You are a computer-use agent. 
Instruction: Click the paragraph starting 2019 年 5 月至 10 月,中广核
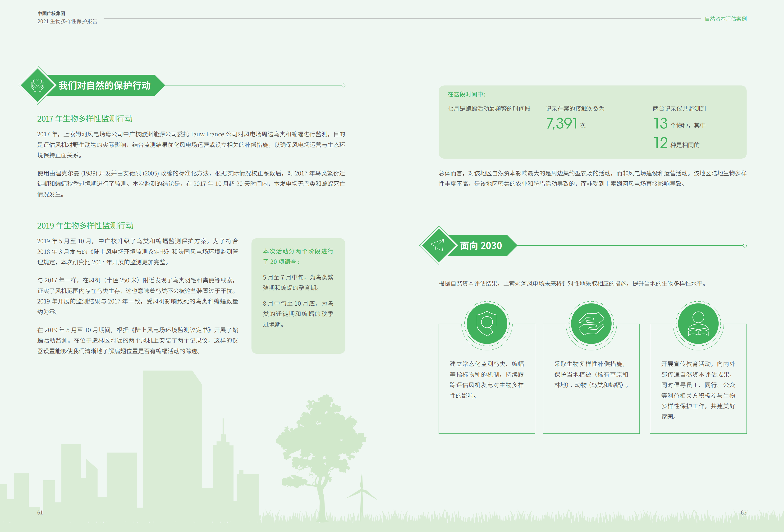(138, 252)
